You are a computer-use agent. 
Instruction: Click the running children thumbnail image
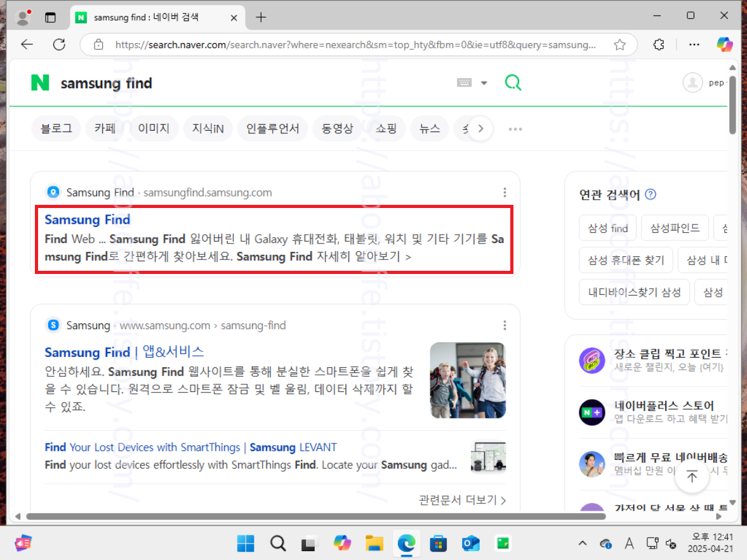coord(468,381)
